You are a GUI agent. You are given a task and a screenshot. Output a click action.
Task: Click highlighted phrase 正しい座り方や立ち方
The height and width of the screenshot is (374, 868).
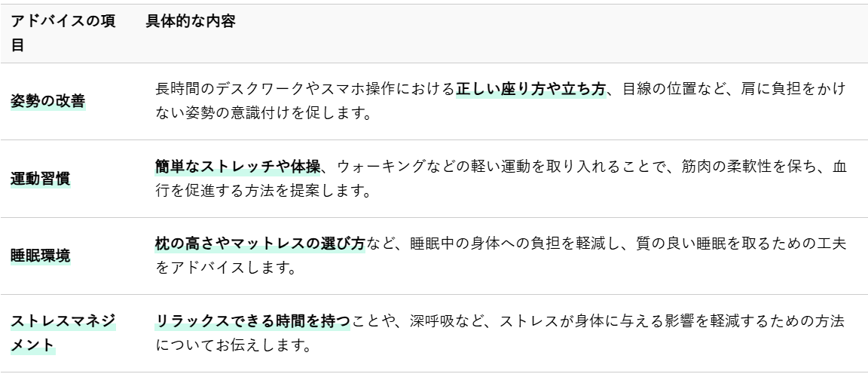530,89
